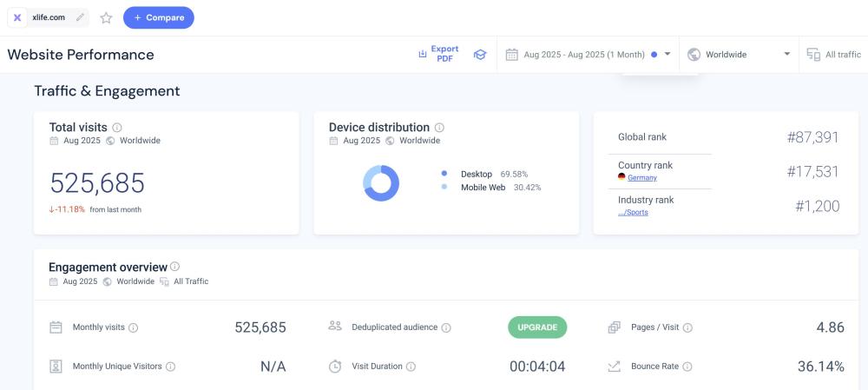
Task: Open the Germany country rank link
Action: point(641,178)
